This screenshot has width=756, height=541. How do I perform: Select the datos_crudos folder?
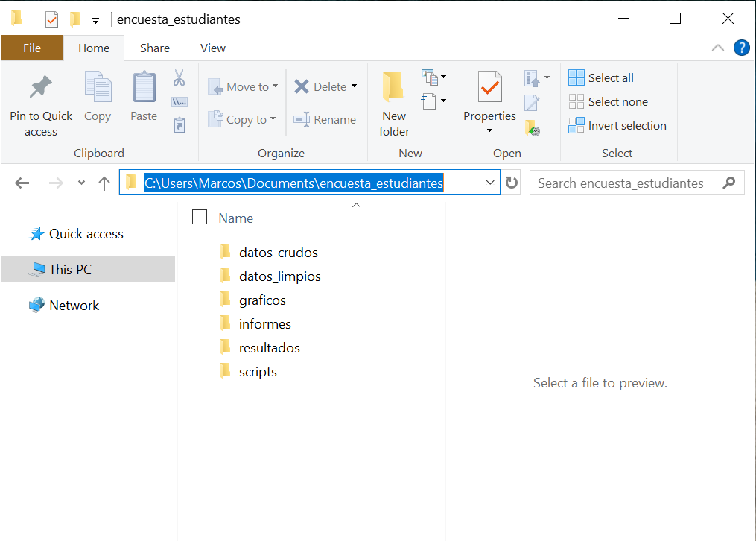click(x=269, y=252)
